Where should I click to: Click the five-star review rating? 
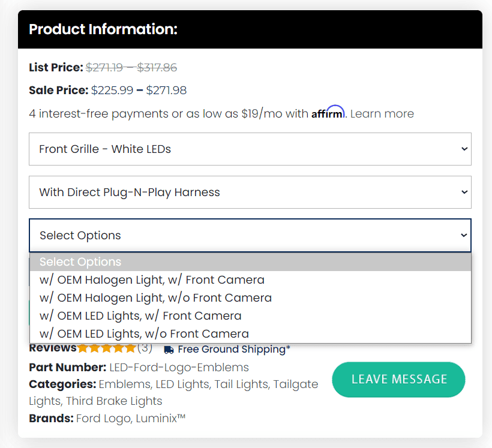tap(106, 348)
